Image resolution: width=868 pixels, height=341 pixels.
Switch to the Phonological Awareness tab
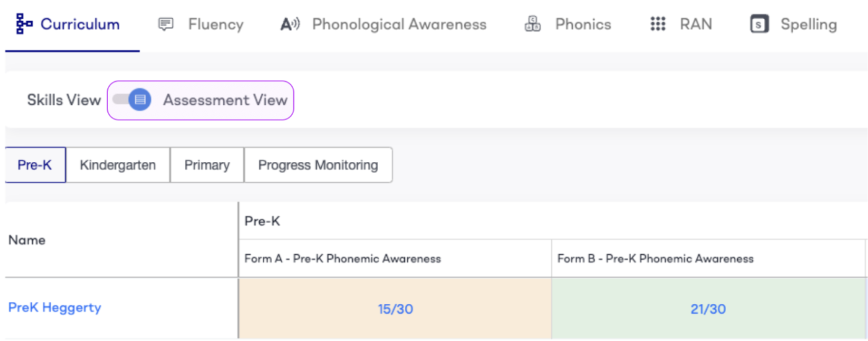click(x=399, y=25)
